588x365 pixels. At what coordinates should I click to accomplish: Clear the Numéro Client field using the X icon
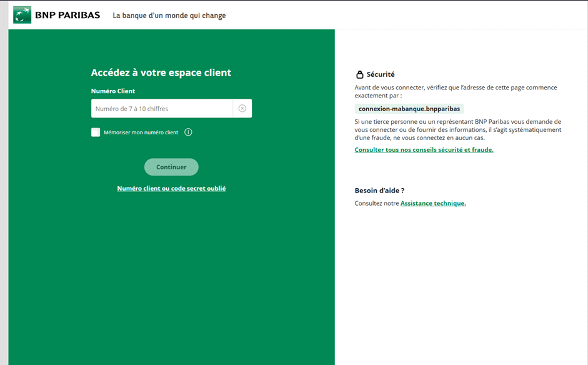(242, 108)
